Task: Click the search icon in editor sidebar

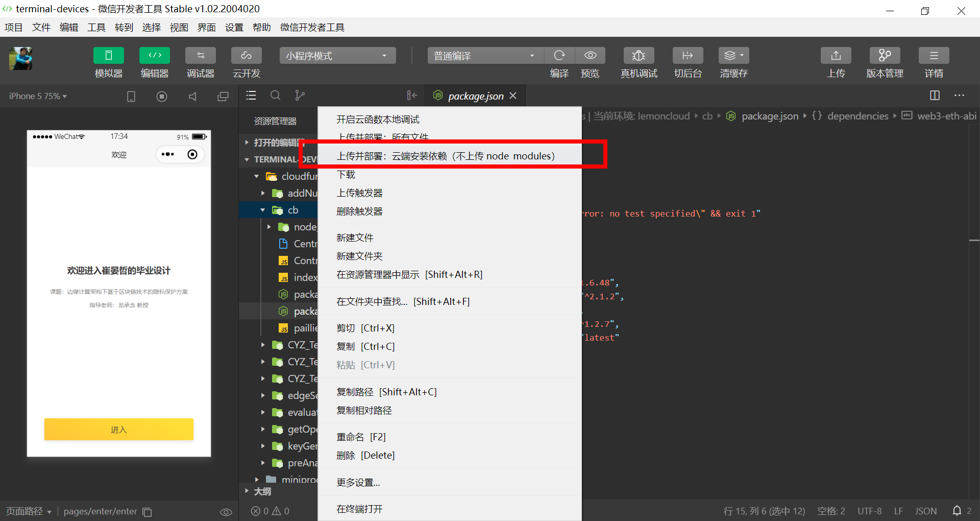Action: (x=276, y=96)
